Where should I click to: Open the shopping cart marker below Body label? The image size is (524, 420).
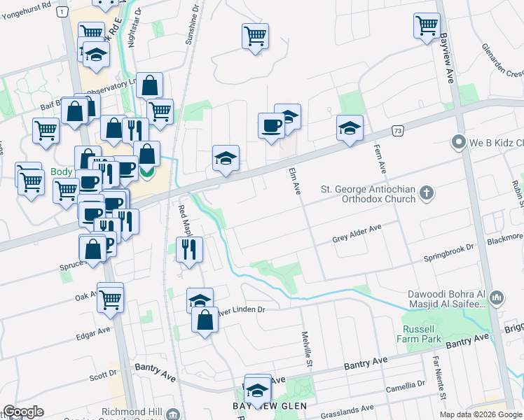pos(66,191)
